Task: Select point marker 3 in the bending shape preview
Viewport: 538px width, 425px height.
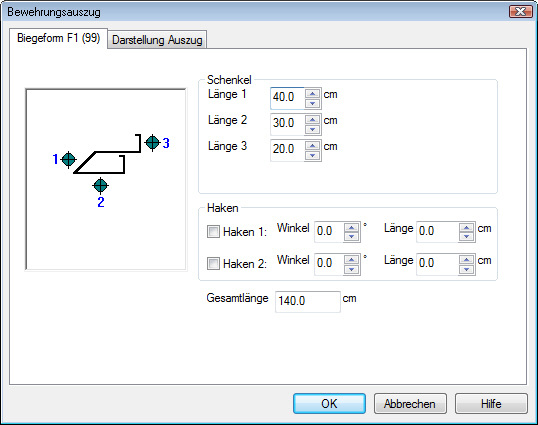Action: tap(152, 143)
